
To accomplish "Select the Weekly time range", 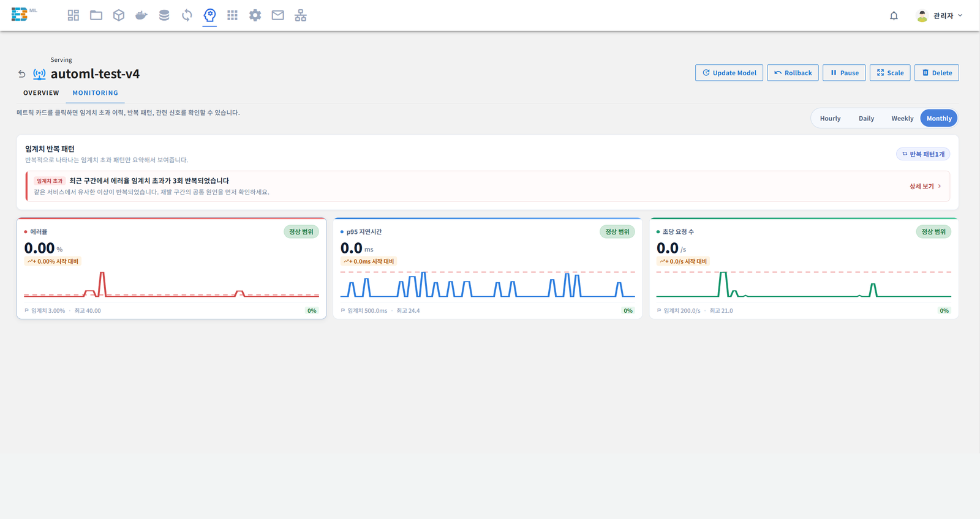I will (902, 119).
